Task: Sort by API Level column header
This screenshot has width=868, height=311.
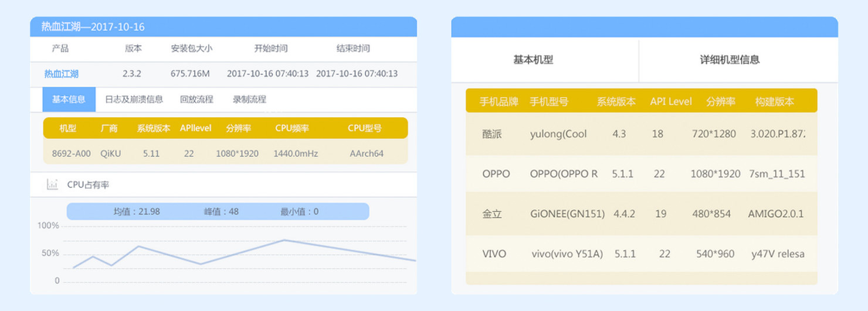Action: click(x=671, y=101)
